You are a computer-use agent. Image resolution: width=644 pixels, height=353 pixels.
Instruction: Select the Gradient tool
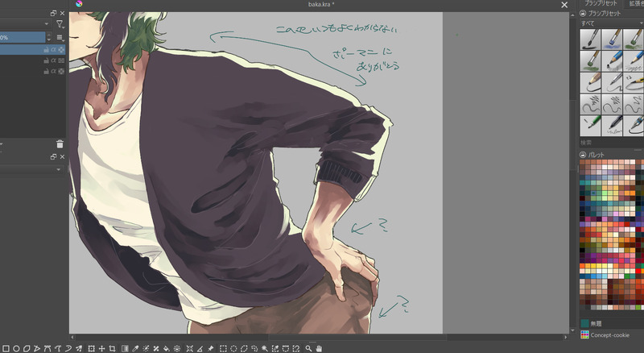pos(125,348)
